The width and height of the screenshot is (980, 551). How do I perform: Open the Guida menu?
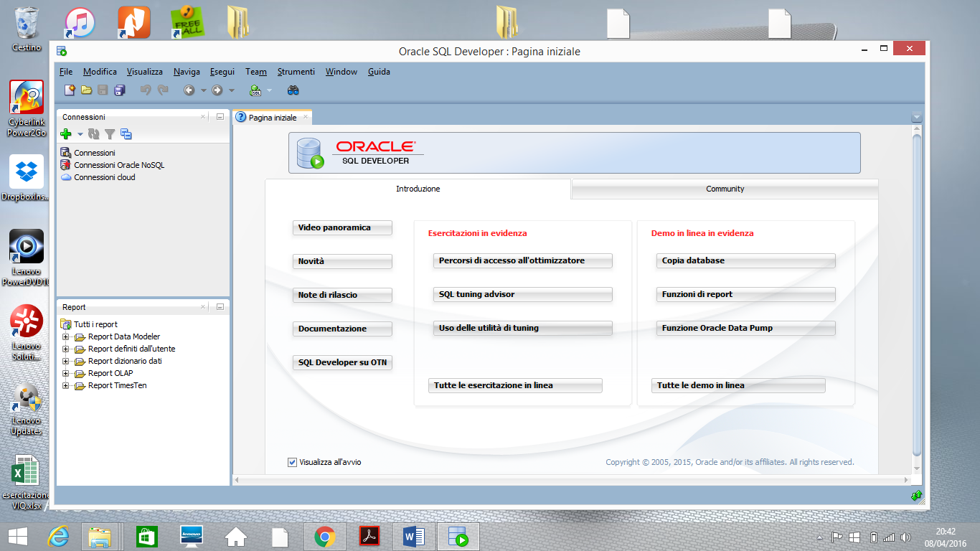coord(379,72)
